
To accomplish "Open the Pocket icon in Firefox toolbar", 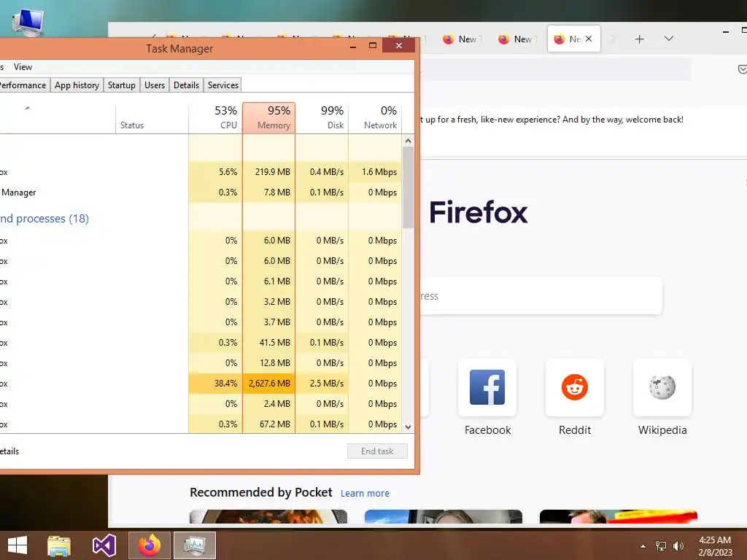I will click(742, 69).
